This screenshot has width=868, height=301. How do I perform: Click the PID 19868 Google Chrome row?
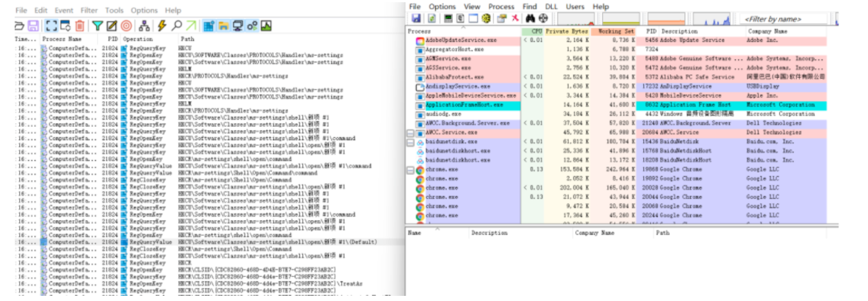(x=616, y=170)
